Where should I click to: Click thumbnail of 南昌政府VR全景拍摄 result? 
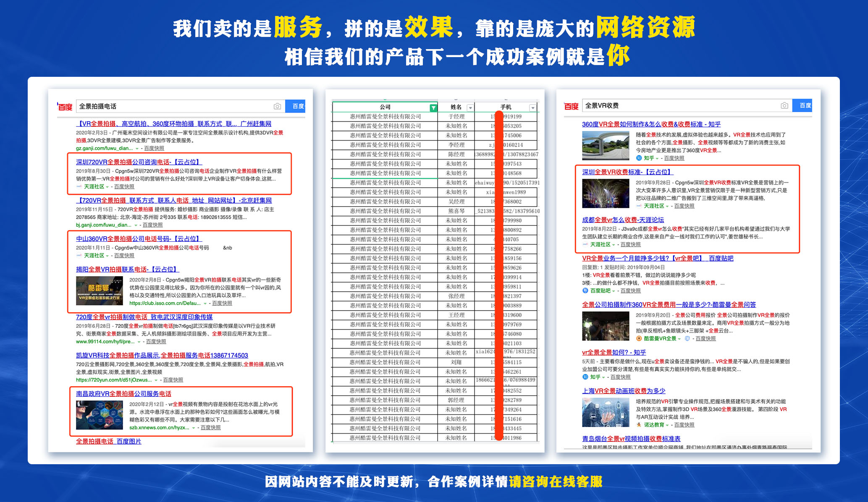99,415
